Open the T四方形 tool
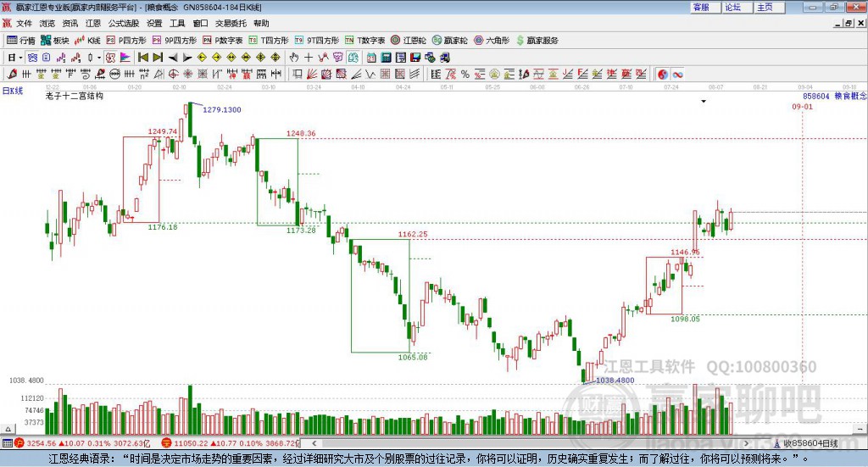This screenshot has width=868, height=467. [269, 41]
